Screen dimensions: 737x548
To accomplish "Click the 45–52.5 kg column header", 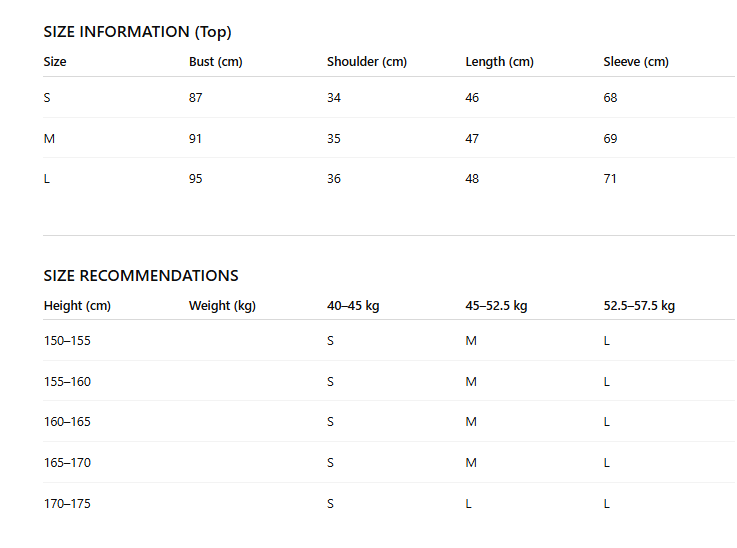I will pos(496,305).
